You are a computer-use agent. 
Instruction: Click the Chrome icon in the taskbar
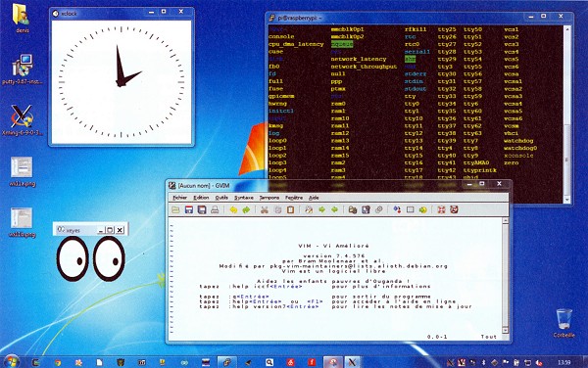(58, 362)
